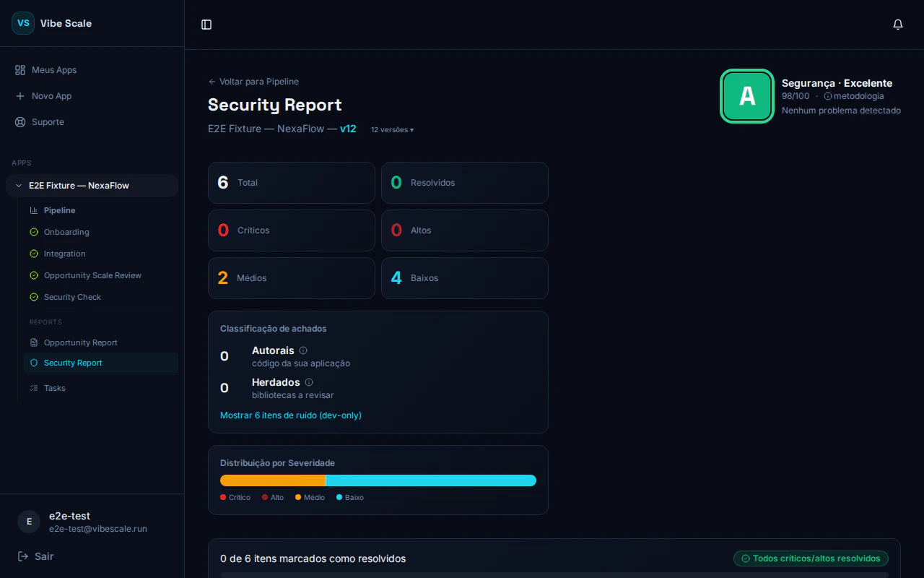The width and height of the screenshot is (924, 578).
Task: Show the 6 dev-only noise items
Action: pyautogui.click(x=290, y=415)
